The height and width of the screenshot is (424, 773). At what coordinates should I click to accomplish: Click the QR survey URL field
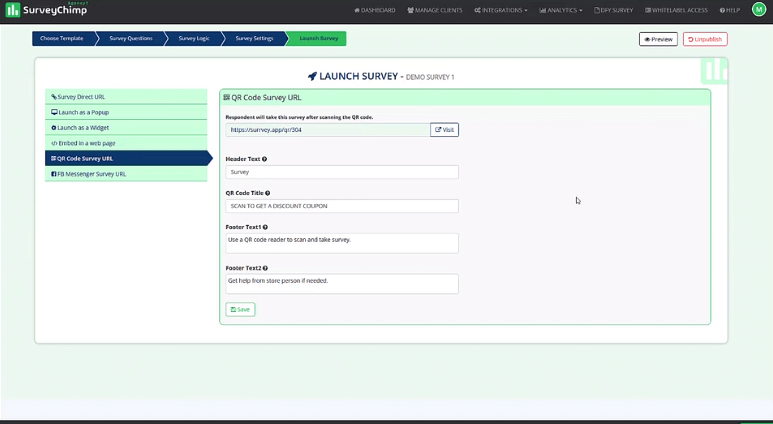click(328, 130)
